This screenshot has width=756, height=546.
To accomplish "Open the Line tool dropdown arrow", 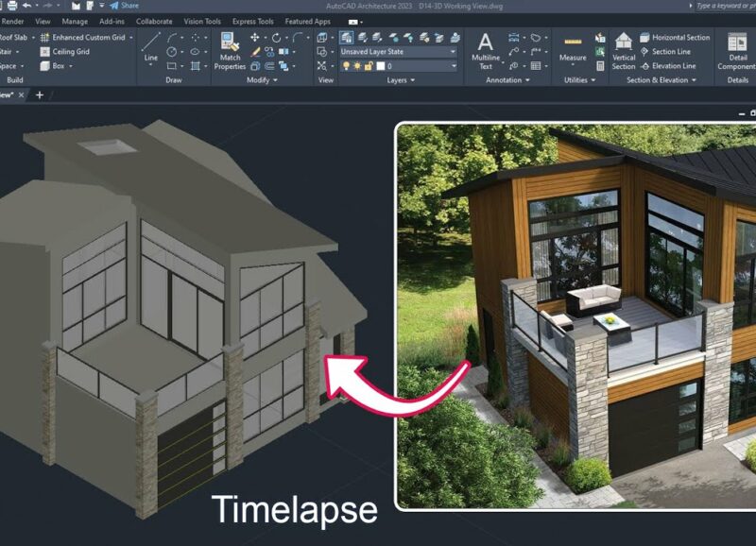I will [151, 64].
